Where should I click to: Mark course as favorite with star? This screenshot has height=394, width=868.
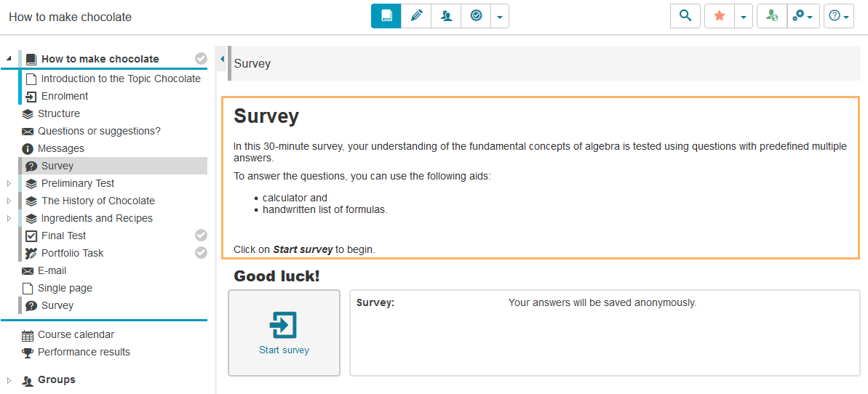(x=720, y=16)
